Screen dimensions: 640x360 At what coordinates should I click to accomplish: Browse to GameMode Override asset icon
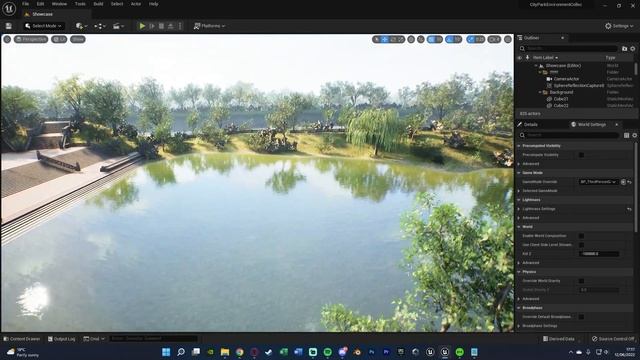[x=623, y=182]
